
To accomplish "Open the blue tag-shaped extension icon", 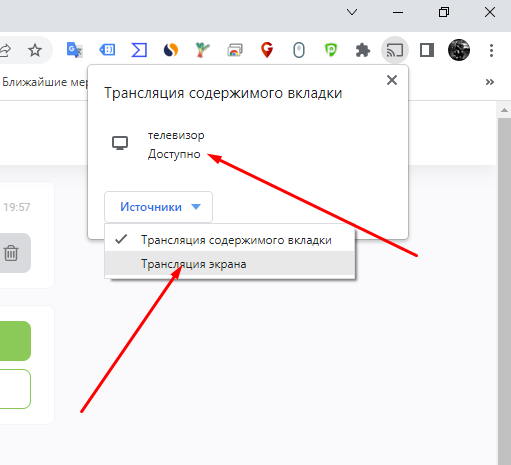I will coord(107,50).
